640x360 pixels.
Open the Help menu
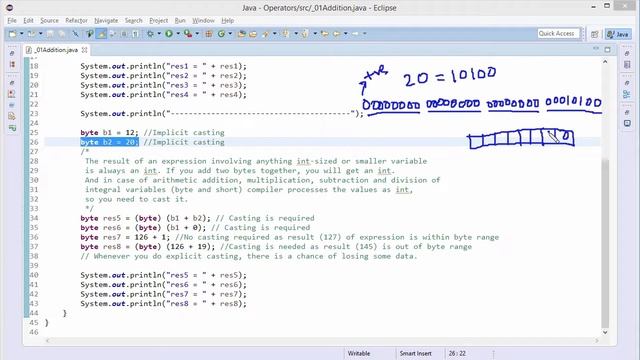coord(228,20)
